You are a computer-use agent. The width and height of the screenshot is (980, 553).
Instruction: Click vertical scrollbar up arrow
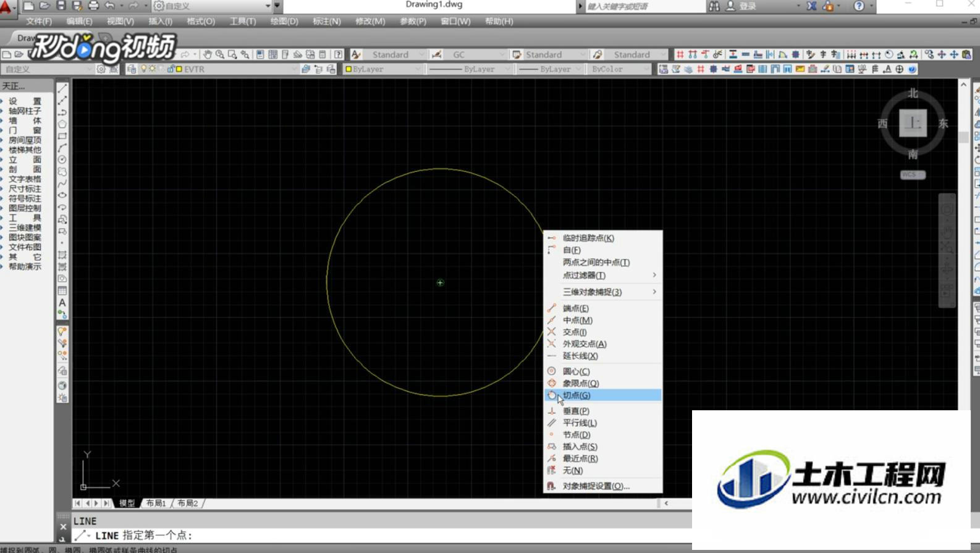coord(963,84)
